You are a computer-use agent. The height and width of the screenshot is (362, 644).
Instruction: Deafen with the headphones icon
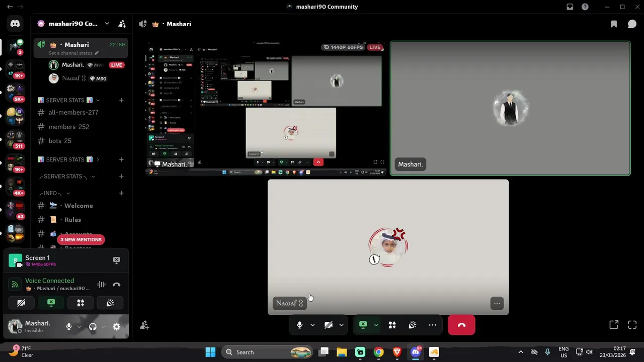[93, 327]
